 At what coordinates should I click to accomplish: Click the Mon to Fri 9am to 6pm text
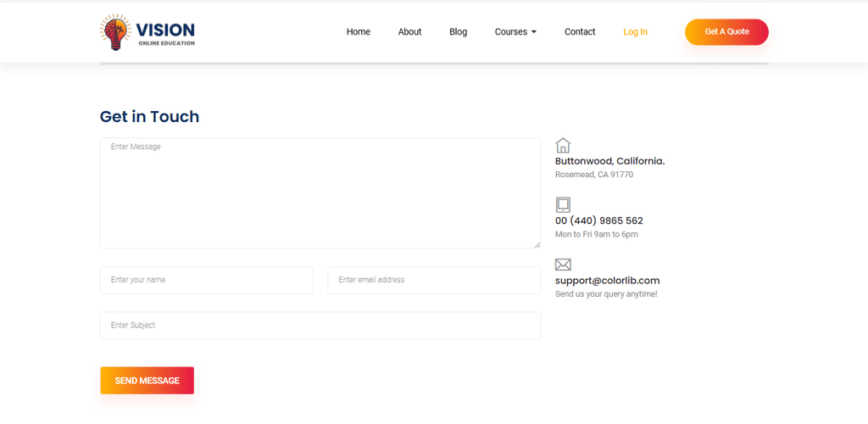click(596, 234)
